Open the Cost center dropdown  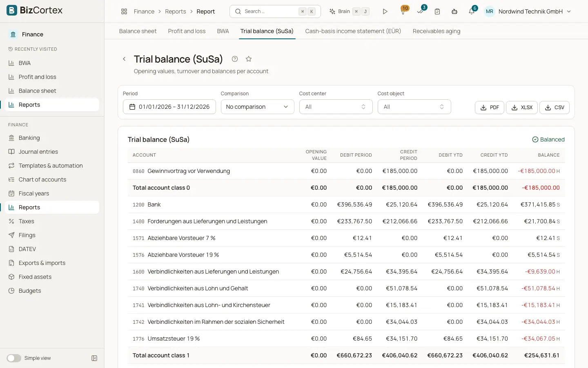pyautogui.click(x=336, y=107)
